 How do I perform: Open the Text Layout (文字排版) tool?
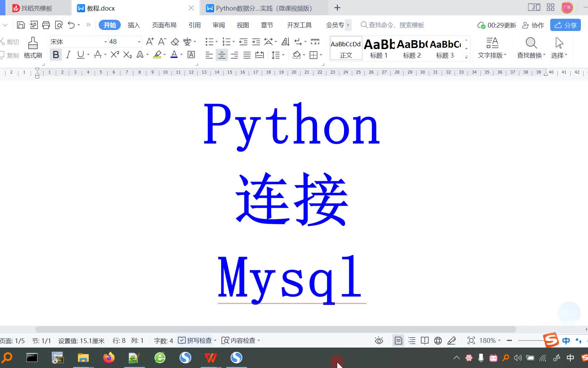tap(492, 48)
